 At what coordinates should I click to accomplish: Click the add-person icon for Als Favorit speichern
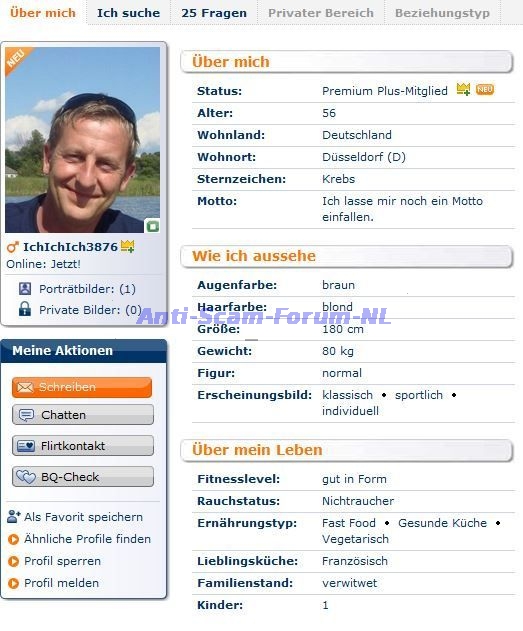pyautogui.click(x=14, y=516)
